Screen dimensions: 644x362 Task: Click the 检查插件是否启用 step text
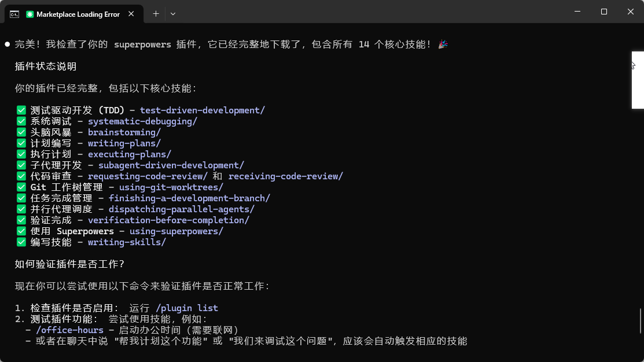point(75,308)
